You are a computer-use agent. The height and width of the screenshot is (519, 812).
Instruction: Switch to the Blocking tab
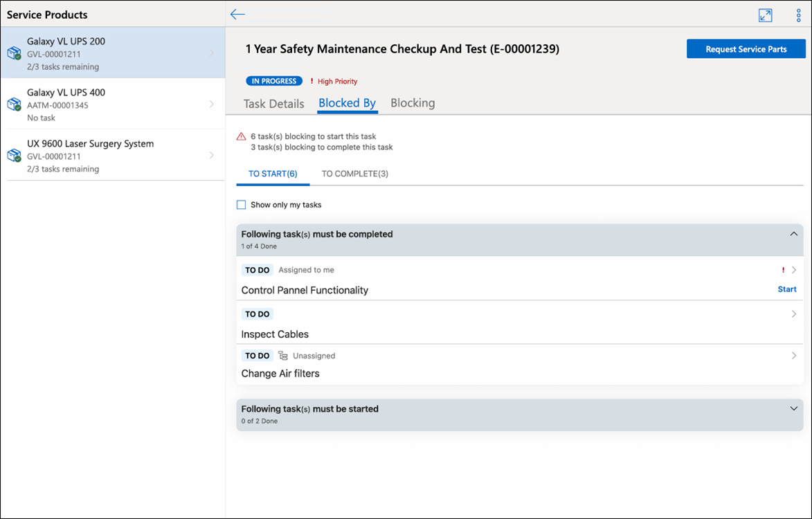(x=413, y=103)
